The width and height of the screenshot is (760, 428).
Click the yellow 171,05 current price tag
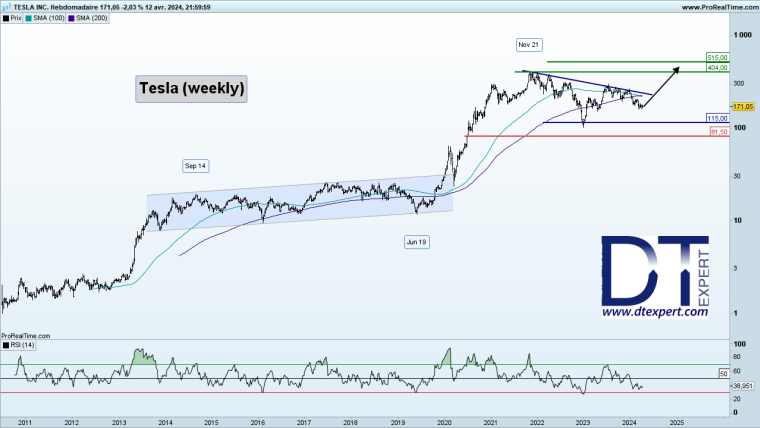744,107
